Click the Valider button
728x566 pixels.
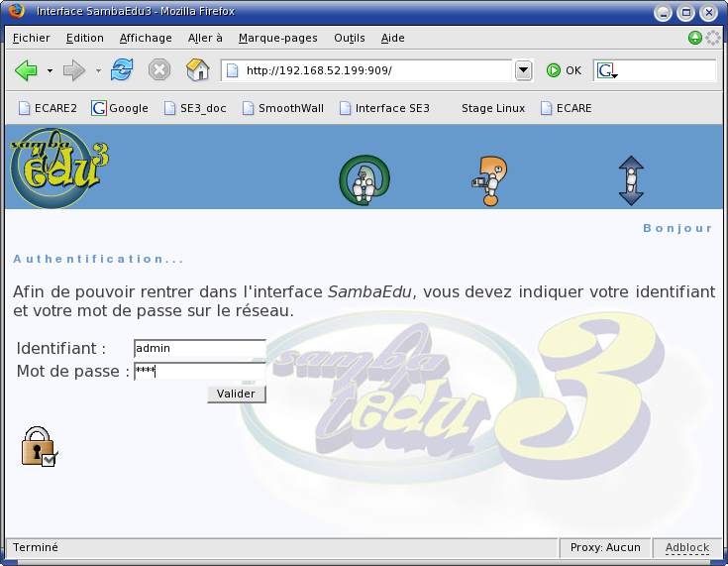[x=237, y=395]
